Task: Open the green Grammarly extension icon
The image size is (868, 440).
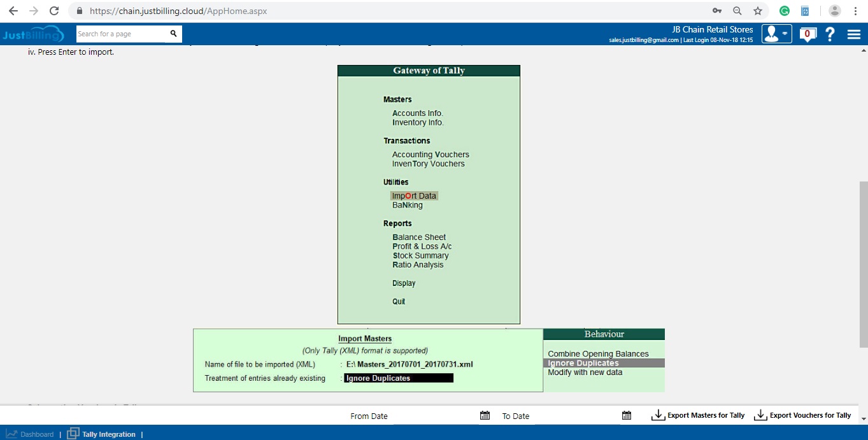Action: (785, 11)
